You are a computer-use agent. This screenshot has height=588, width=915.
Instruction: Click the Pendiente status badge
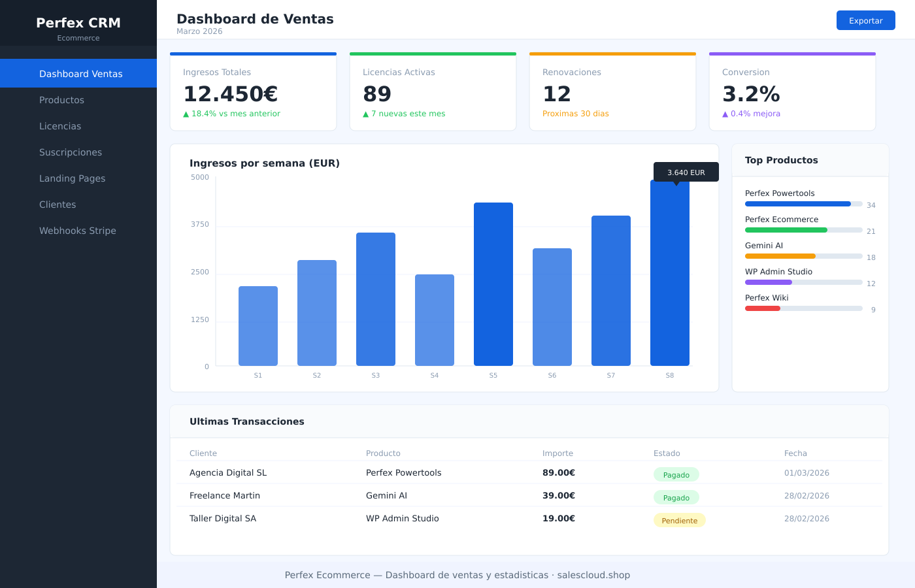[679, 521]
